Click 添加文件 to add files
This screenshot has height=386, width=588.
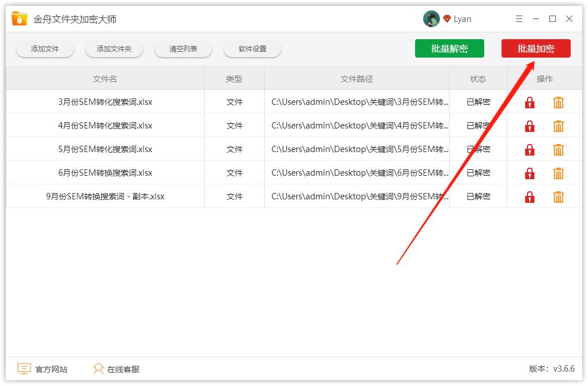point(44,48)
